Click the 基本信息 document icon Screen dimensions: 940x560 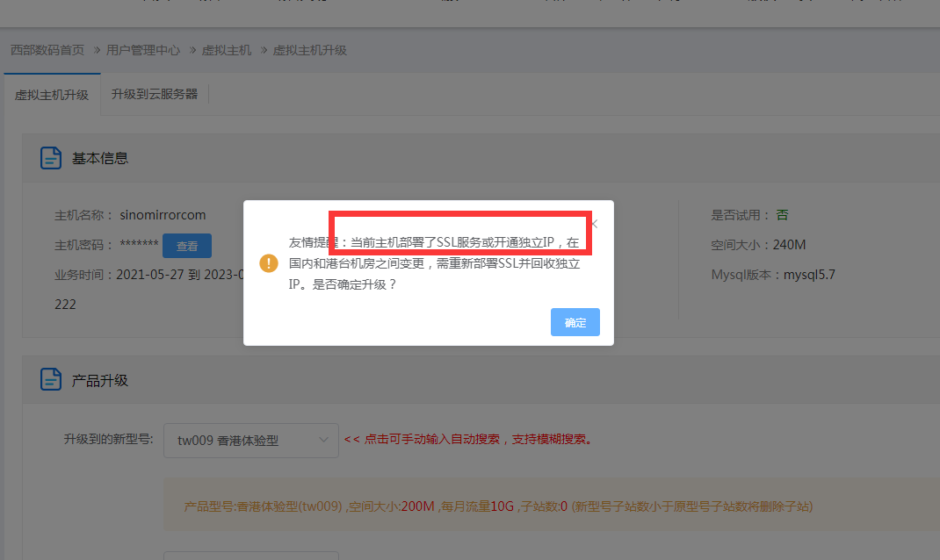coord(51,158)
